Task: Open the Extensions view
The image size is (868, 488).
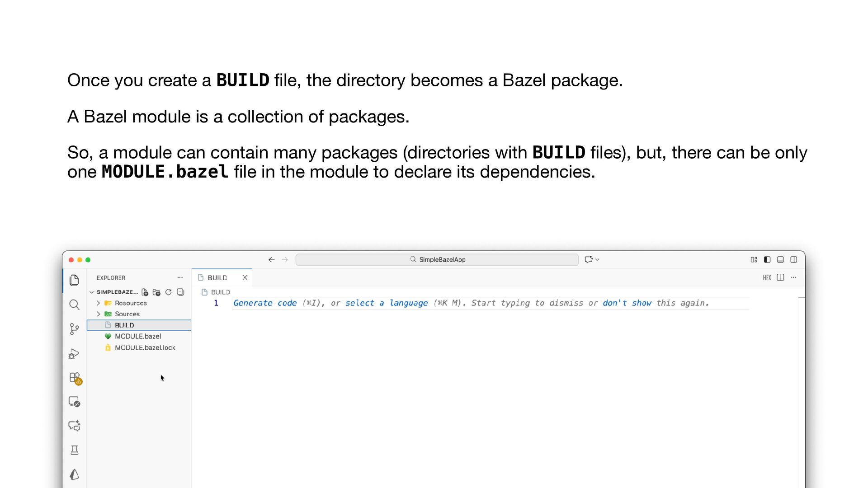Action: pos(75,378)
